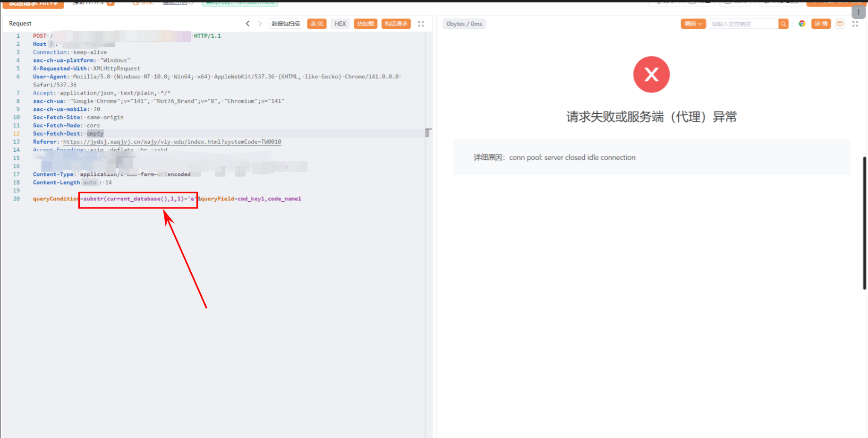This screenshot has width=868, height=438.
Task: Click the 0bytes / 0ms response tag
Action: click(x=464, y=24)
